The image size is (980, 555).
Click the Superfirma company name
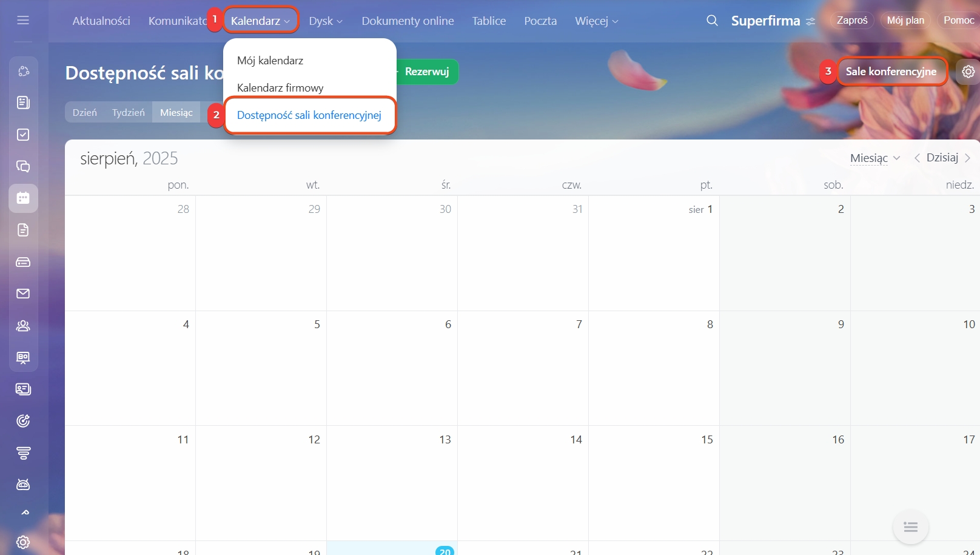point(765,21)
